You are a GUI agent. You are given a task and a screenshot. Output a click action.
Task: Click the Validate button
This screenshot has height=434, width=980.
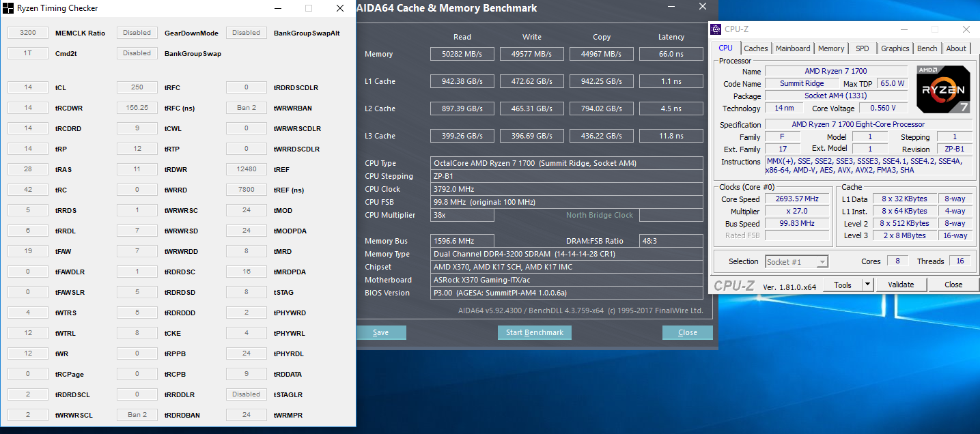[x=900, y=285]
